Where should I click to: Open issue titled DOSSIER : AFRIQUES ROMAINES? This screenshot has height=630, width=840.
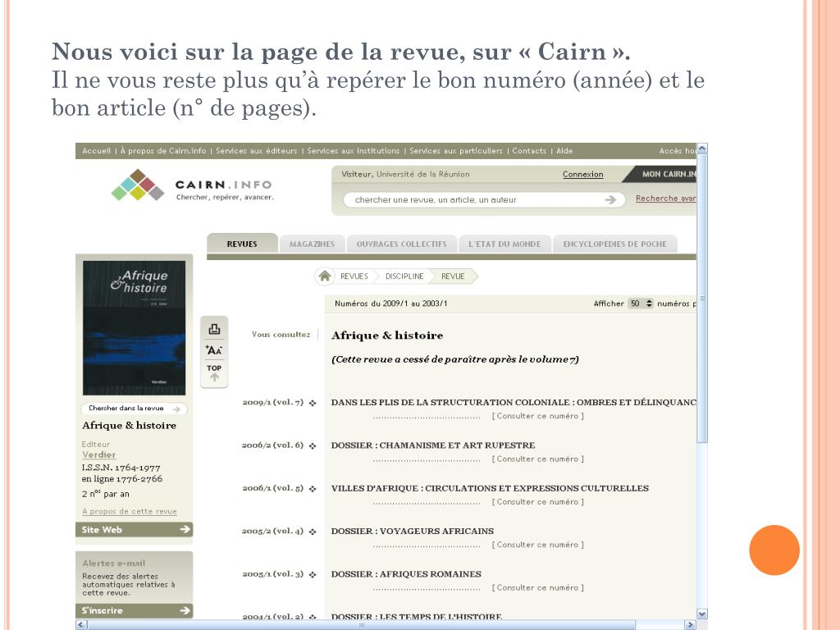[406, 573]
